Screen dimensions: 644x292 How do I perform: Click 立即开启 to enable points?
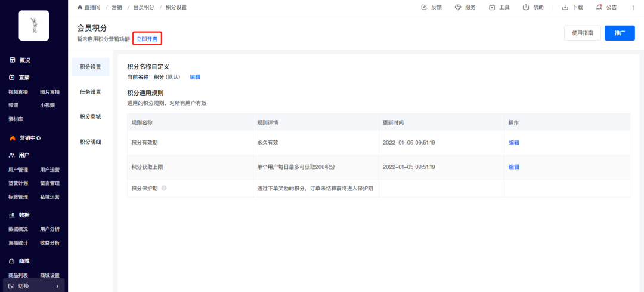coord(147,39)
